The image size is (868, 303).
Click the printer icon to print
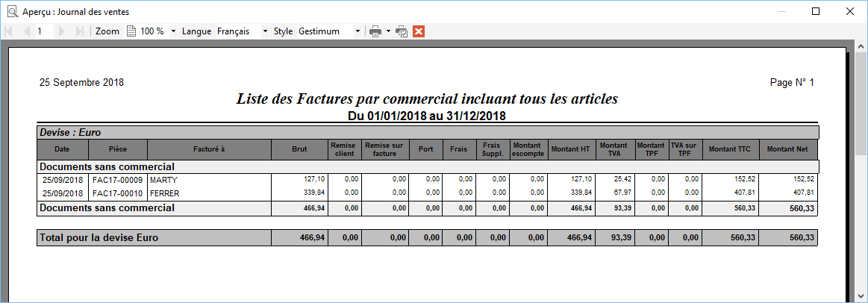(x=376, y=31)
